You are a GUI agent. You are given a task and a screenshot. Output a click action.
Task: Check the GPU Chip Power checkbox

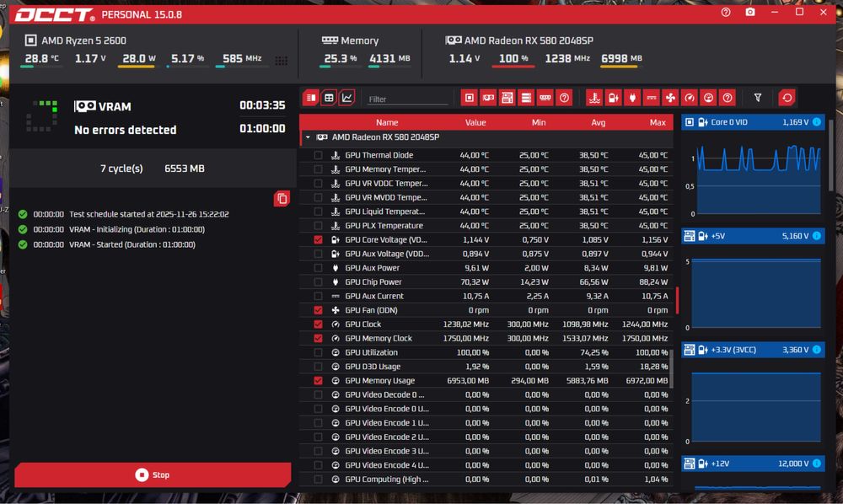[319, 282]
